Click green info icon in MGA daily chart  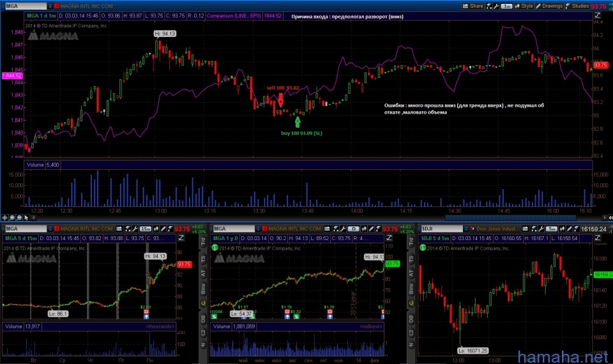(x=215, y=248)
